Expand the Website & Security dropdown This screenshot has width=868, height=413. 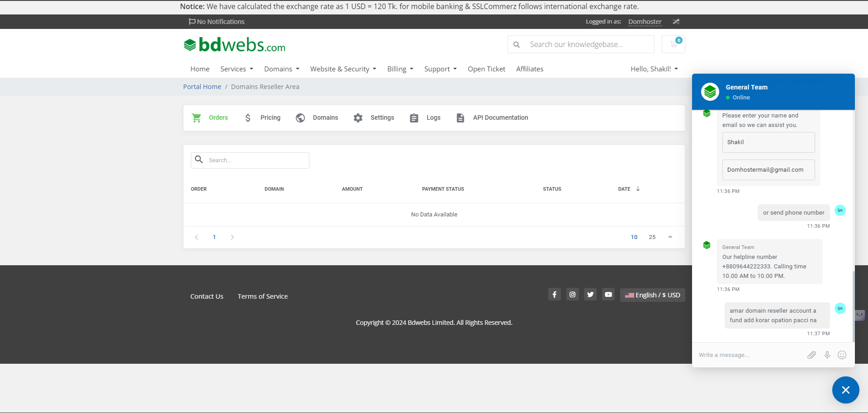(343, 69)
